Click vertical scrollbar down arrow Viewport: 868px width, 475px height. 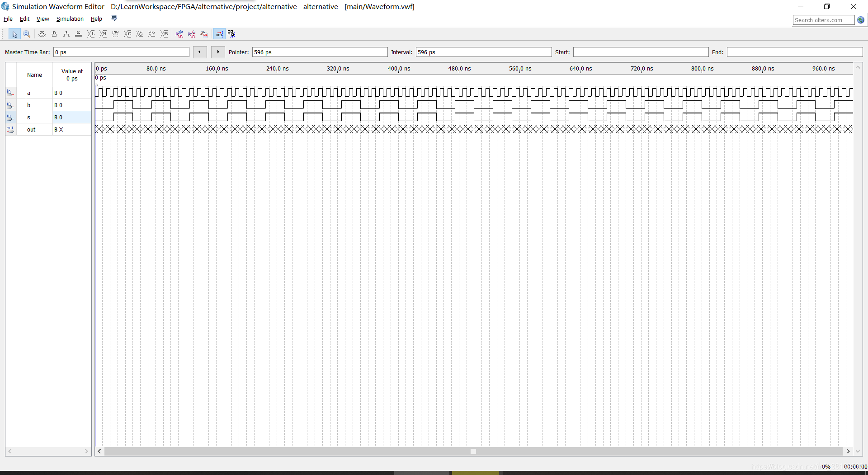click(858, 451)
